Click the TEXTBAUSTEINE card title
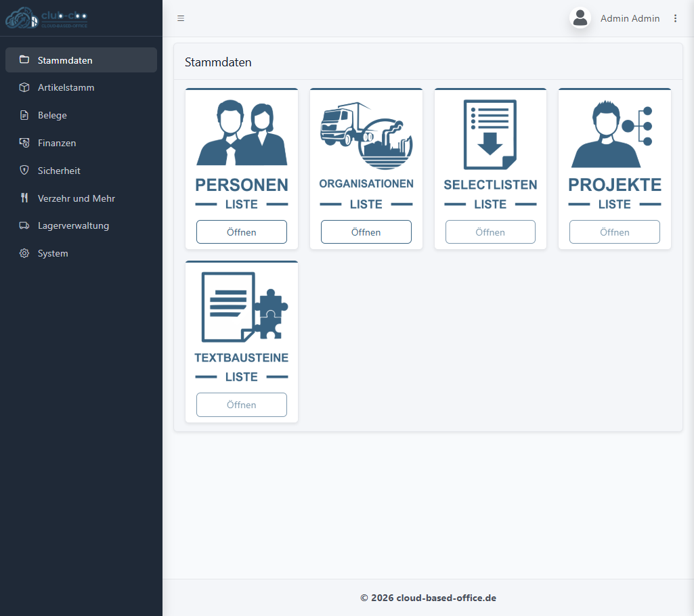 242,357
